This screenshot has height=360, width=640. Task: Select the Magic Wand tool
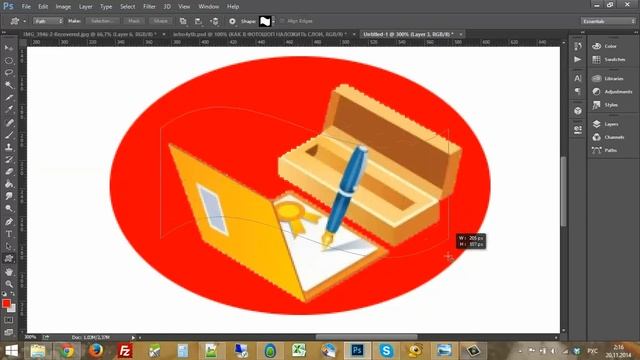(x=9, y=85)
